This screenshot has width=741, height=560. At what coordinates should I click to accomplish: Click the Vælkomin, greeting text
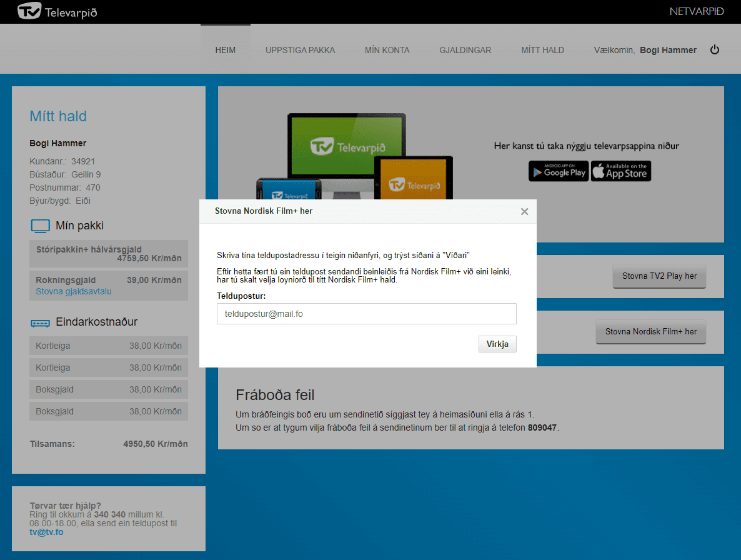pos(614,50)
